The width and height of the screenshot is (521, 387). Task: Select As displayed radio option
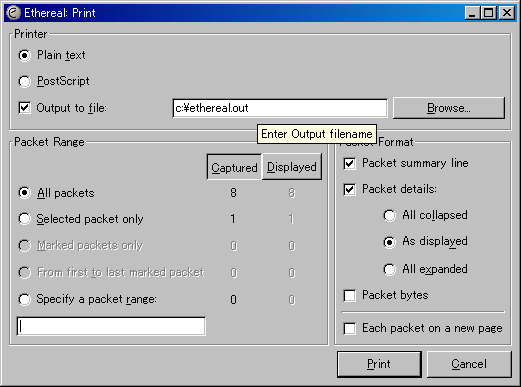tap(389, 242)
